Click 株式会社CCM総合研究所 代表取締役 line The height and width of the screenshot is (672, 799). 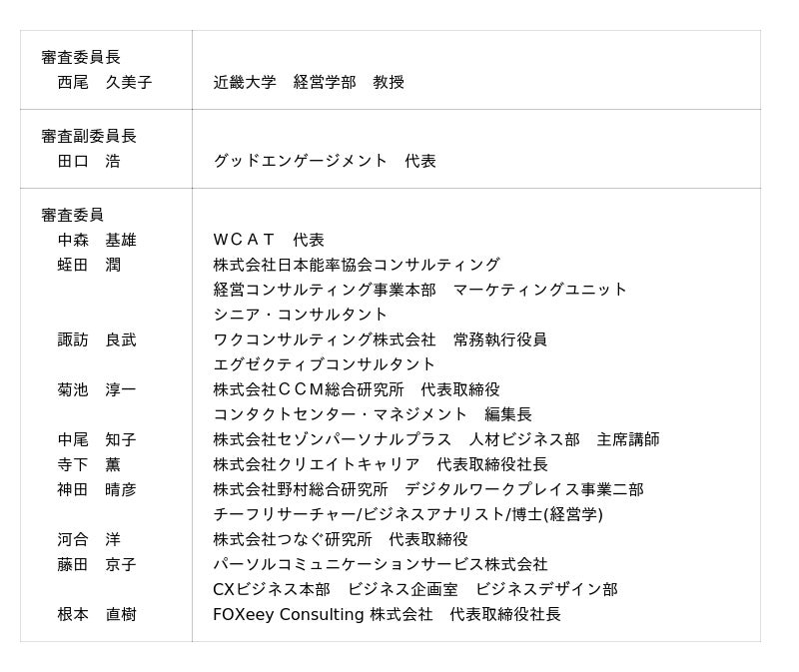coord(357,389)
